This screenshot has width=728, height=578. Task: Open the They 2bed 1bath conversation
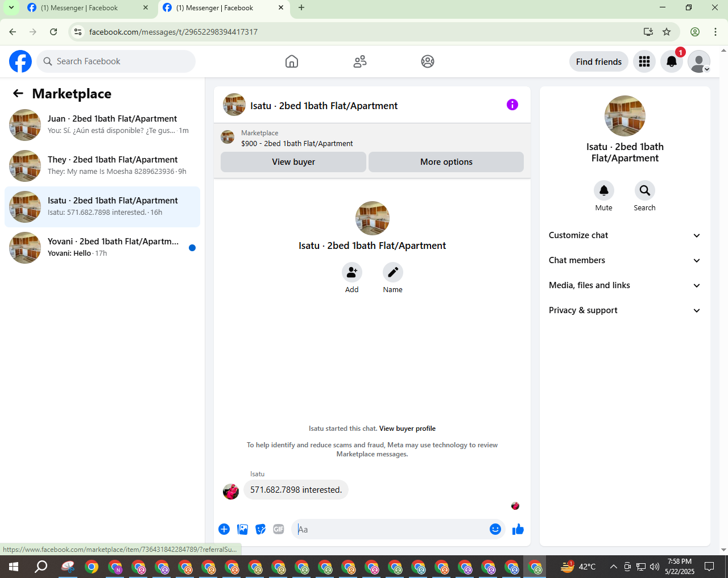[x=102, y=166]
